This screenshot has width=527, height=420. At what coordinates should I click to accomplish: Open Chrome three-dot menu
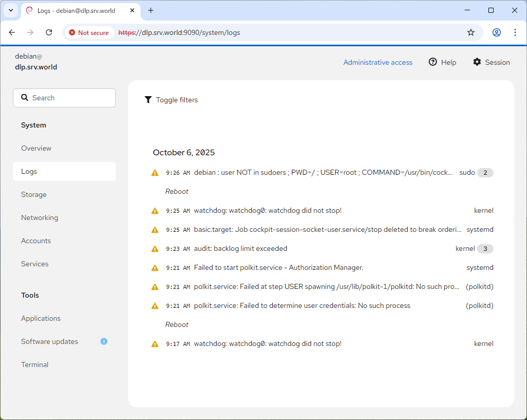[x=515, y=32]
